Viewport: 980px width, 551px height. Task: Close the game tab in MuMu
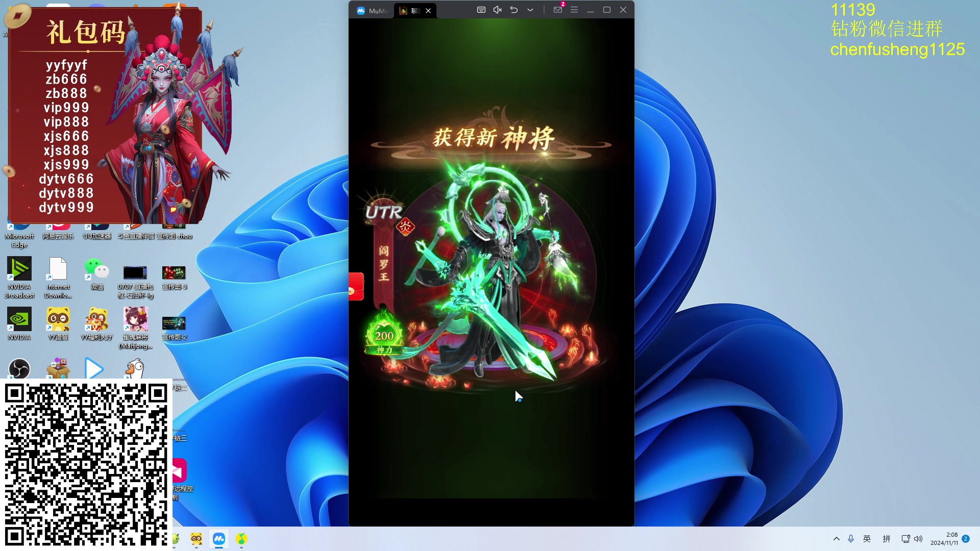[x=428, y=10]
